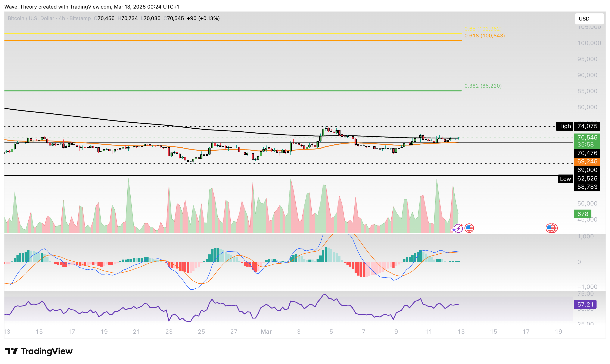Click the current price 70,545 label

pos(587,137)
